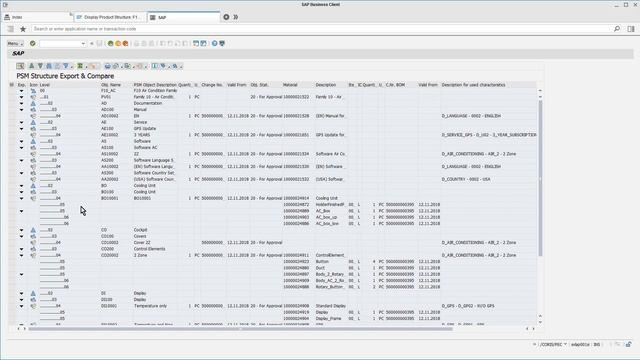Click the Sort Ascending icon
The image size is (640, 360).
pos(31,66)
